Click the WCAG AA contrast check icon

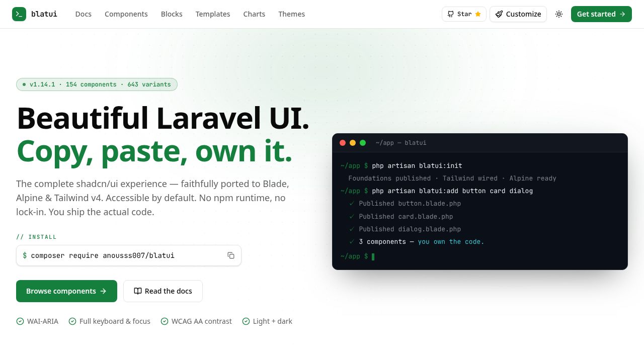(x=165, y=321)
